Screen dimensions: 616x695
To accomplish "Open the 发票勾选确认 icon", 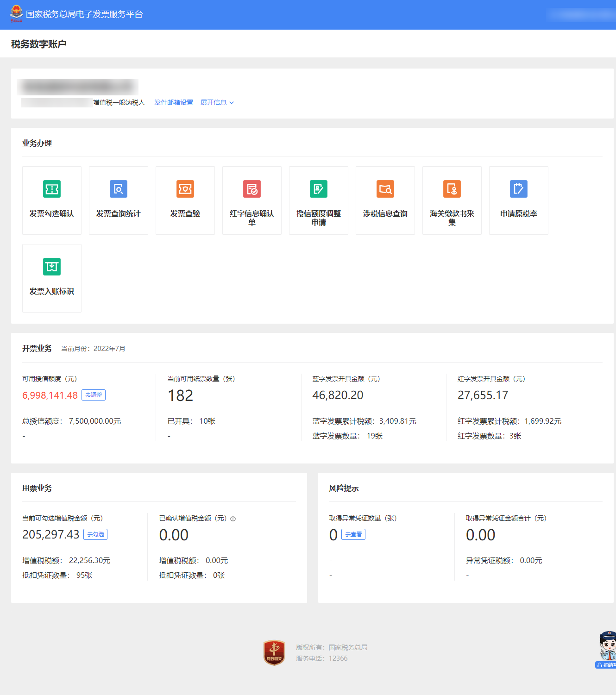I will [x=52, y=189].
